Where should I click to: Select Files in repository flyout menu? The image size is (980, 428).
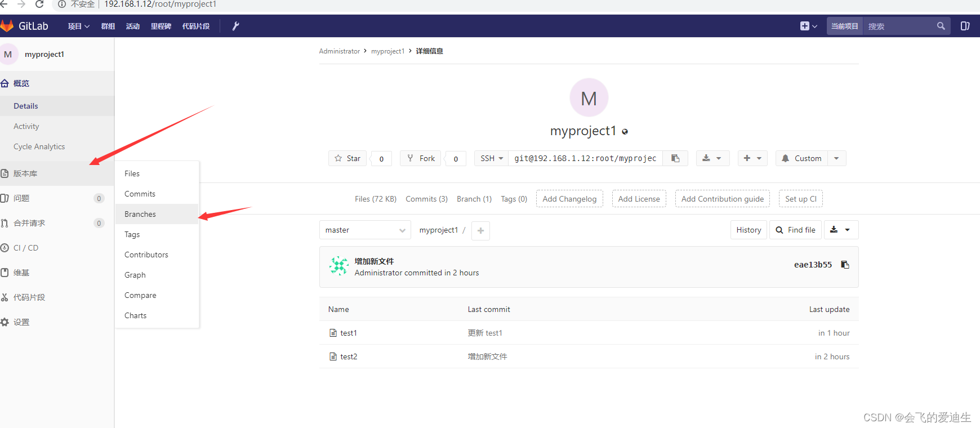click(x=157, y=173)
